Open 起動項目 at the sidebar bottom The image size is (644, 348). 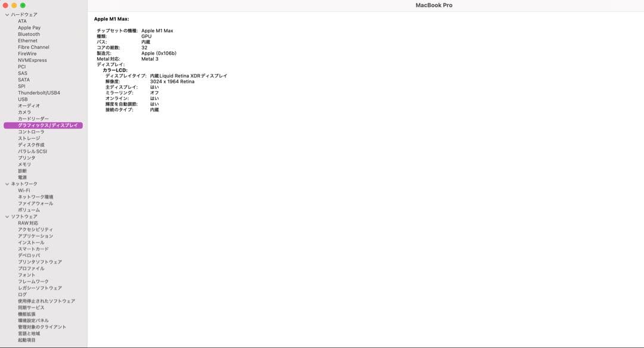26,340
